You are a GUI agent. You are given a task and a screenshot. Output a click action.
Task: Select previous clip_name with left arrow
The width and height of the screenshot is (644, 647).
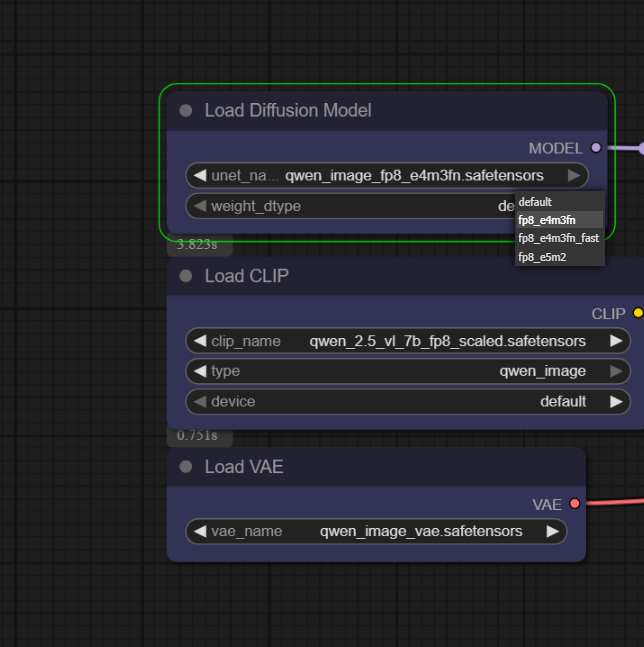coord(200,341)
